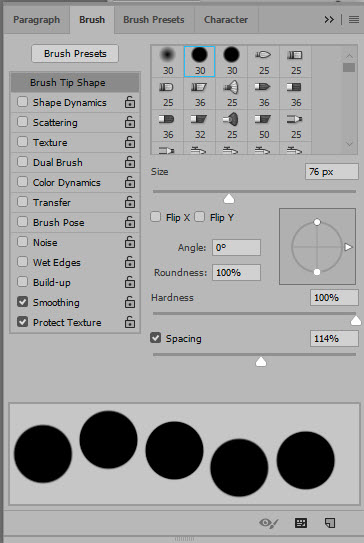
Task: Click the Size slider handle
Action: pyautogui.click(x=229, y=199)
